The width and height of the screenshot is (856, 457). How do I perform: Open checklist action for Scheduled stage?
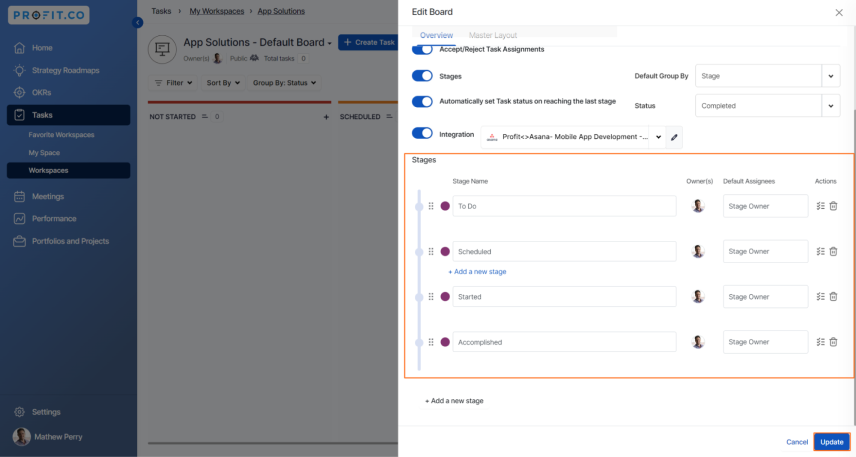pyautogui.click(x=821, y=252)
